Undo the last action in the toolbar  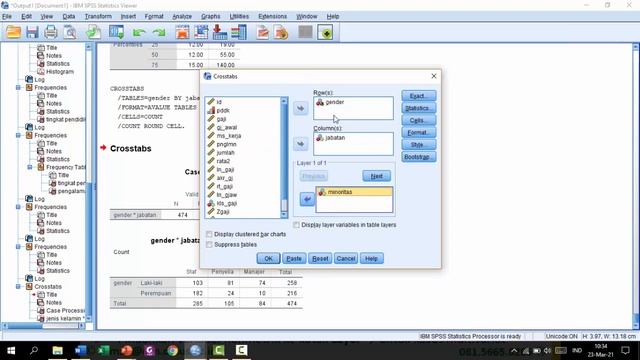pos(139,32)
